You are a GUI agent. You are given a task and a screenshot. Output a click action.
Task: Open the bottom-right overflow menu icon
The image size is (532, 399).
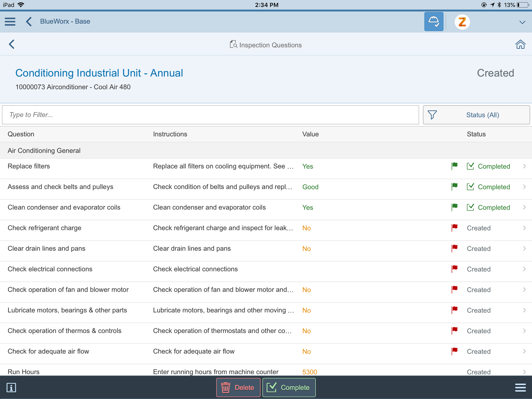(520, 388)
